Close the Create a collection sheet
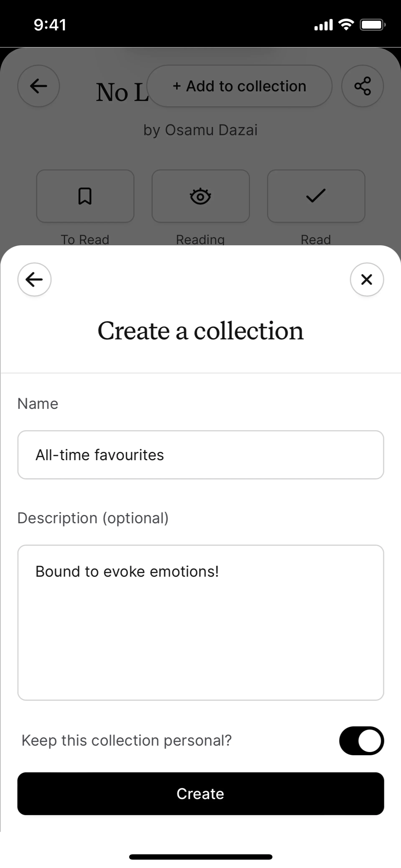Viewport: 401px width, 868px height. [366, 279]
